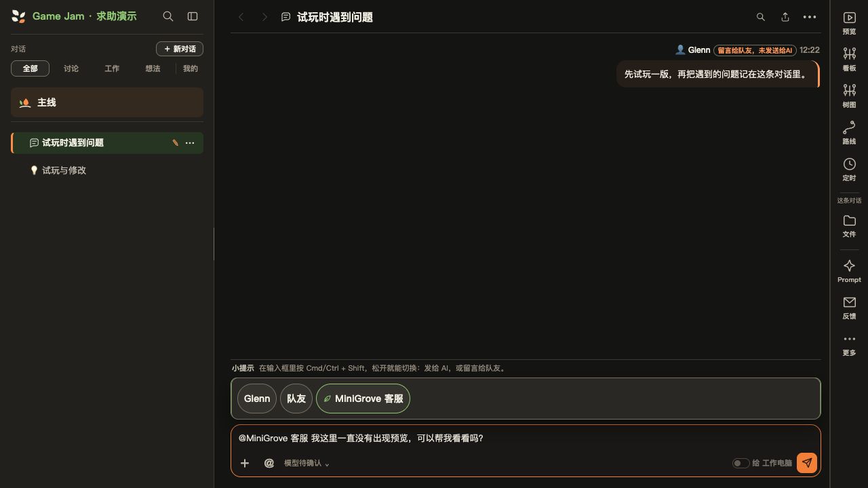Screen dimensions: 868x488
Task: Click Glenn's message bubble text
Action: pyautogui.click(x=717, y=75)
